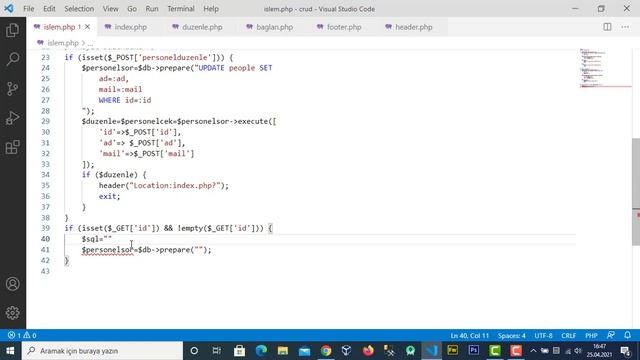
Task: Open the View menu
Action: click(110, 9)
